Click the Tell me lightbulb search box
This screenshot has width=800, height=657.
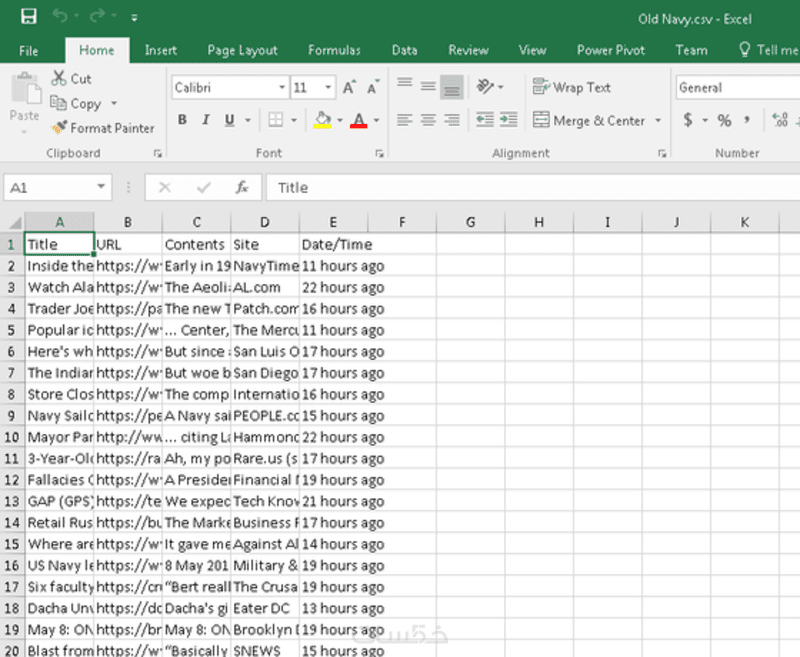[768, 49]
